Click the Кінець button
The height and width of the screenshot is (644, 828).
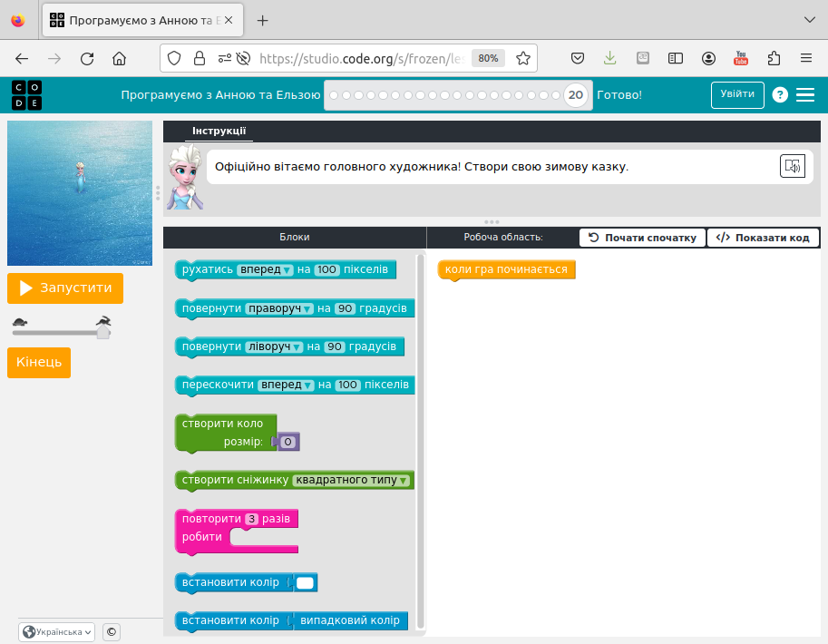[x=39, y=363]
